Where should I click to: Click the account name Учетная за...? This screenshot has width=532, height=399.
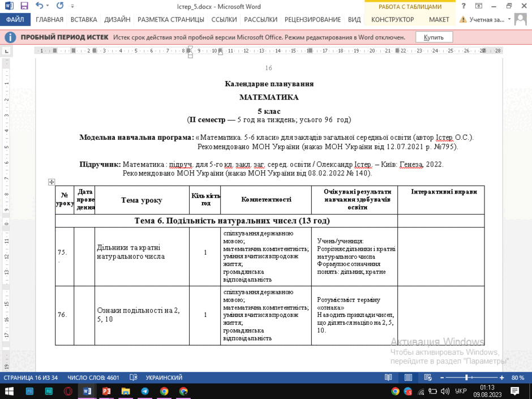(487, 20)
